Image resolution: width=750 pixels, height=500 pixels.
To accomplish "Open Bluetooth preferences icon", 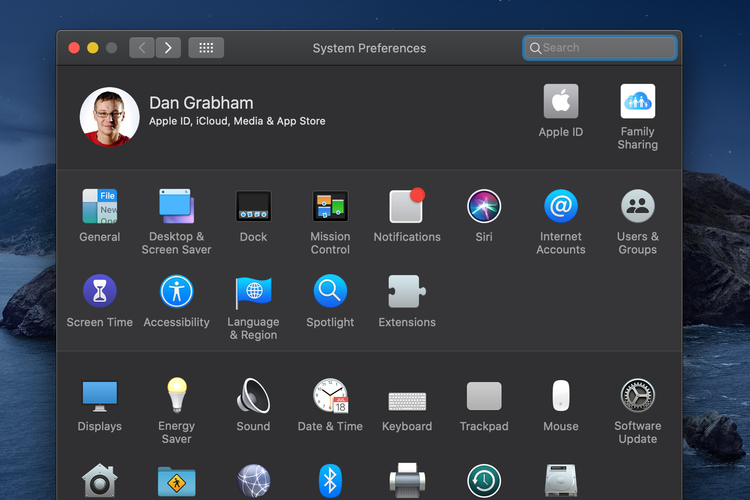I will pyautogui.click(x=330, y=481).
